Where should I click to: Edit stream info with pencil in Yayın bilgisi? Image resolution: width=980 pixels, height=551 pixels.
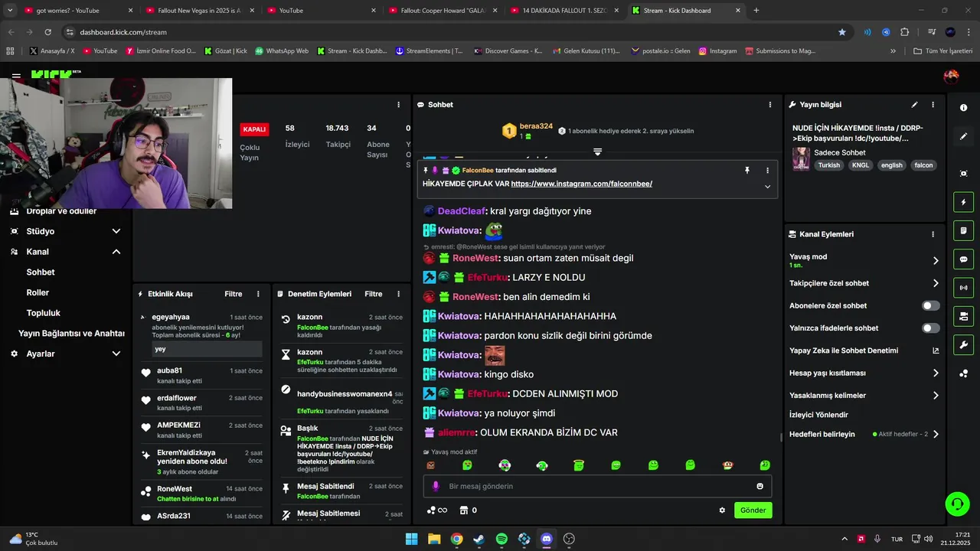(x=914, y=105)
